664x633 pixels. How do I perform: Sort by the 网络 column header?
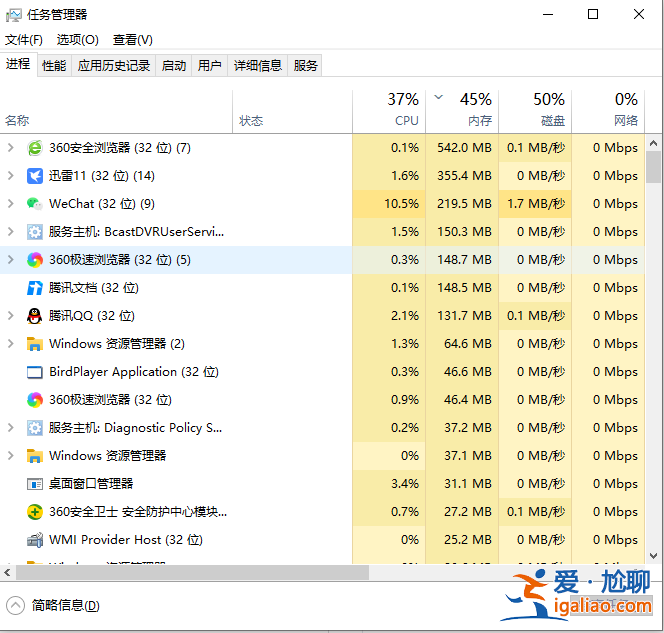tap(608, 112)
